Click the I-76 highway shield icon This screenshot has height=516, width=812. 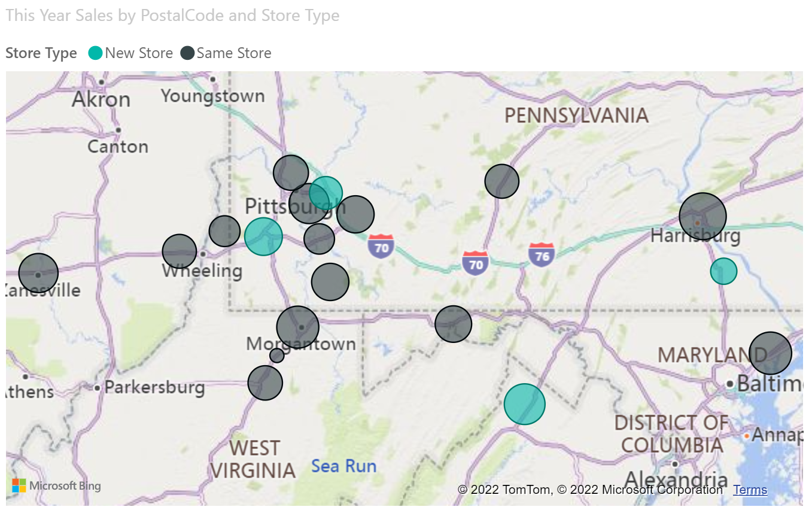[541, 254]
